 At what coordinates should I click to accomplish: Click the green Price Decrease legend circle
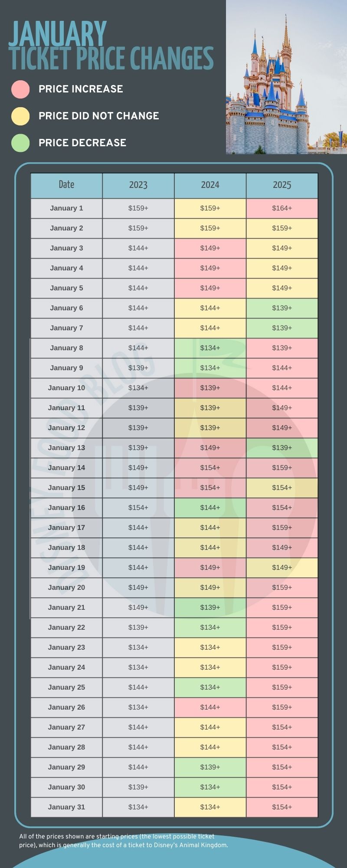point(20,143)
